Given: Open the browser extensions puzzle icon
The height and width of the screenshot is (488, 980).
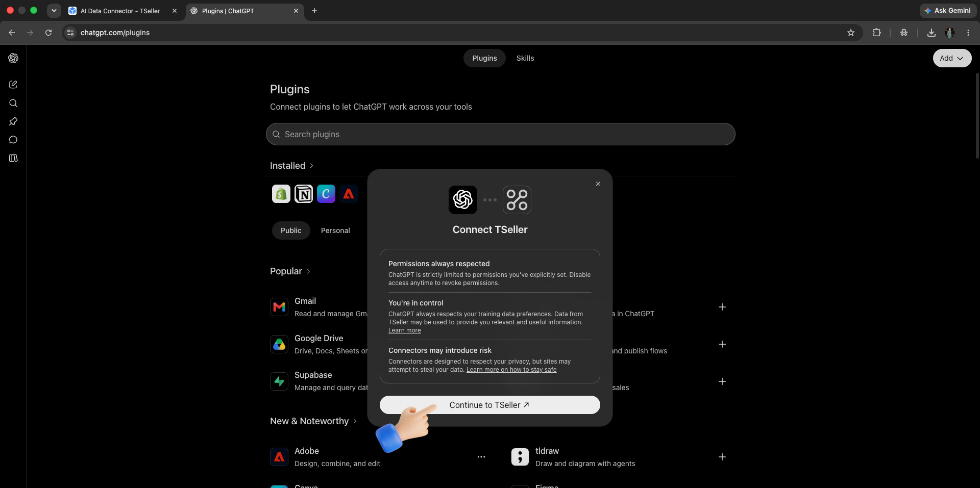Looking at the screenshot, I should (x=876, y=33).
